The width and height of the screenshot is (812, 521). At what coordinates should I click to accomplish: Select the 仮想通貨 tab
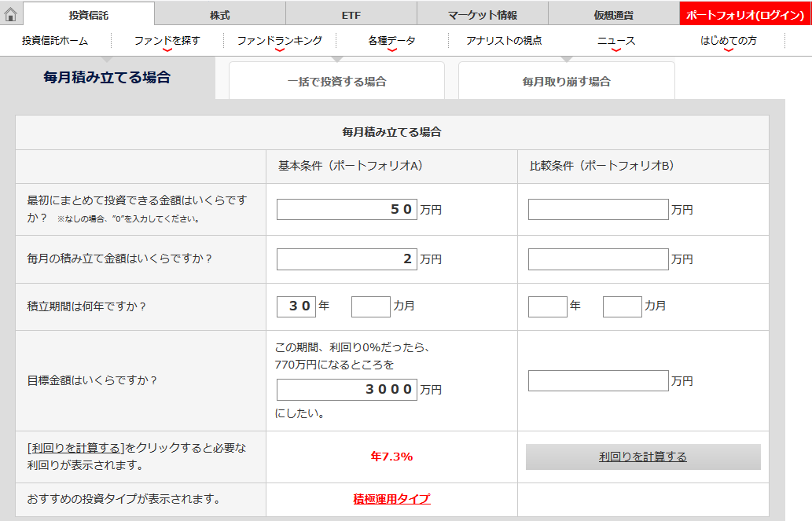(x=613, y=15)
